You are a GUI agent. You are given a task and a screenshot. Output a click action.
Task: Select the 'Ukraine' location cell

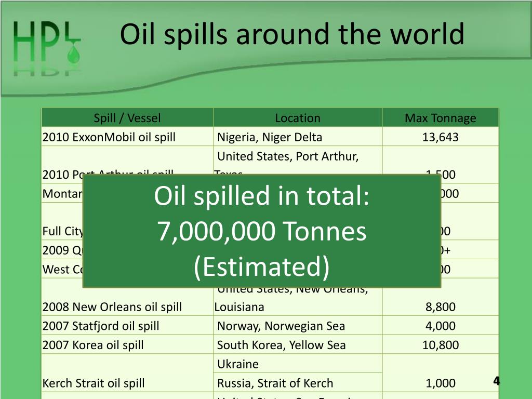[x=298, y=363]
